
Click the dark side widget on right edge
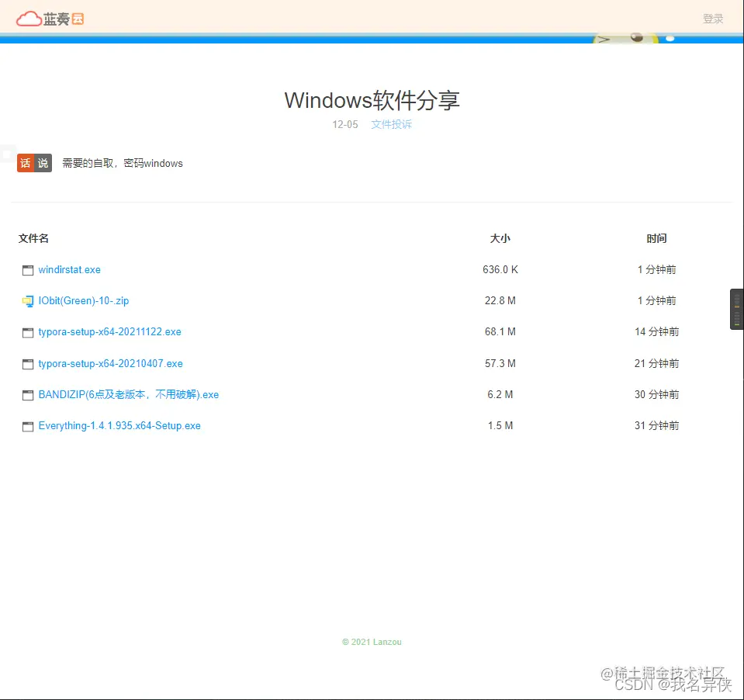tap(736, 309)
